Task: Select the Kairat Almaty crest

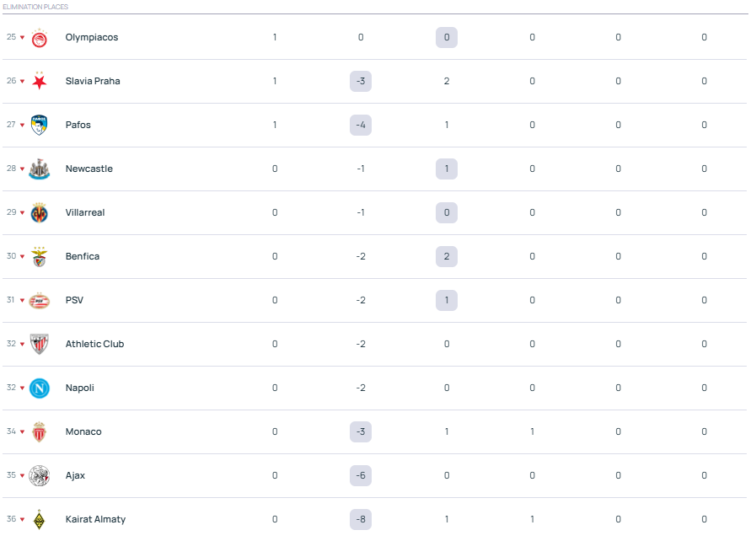Action: coord(40,520)
